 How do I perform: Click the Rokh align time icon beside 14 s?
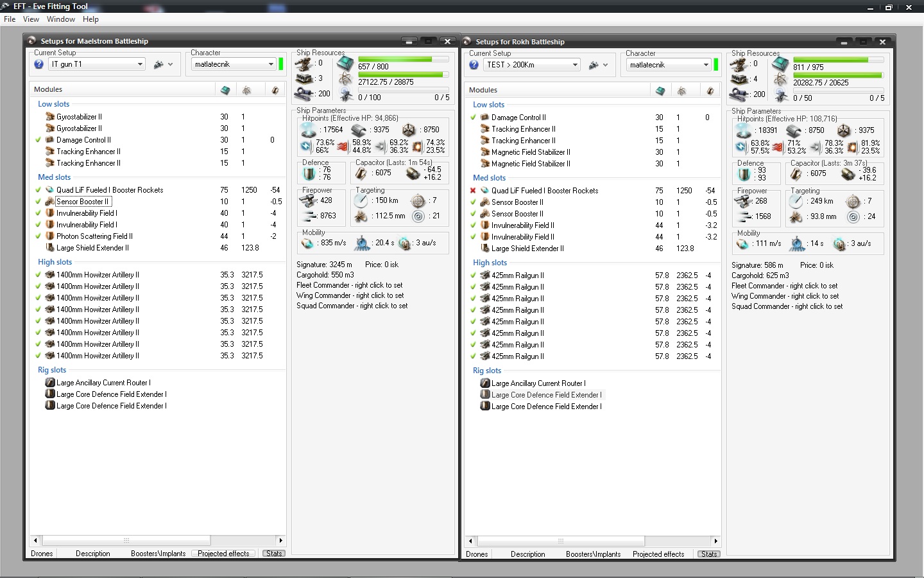[x=798, y=244]
